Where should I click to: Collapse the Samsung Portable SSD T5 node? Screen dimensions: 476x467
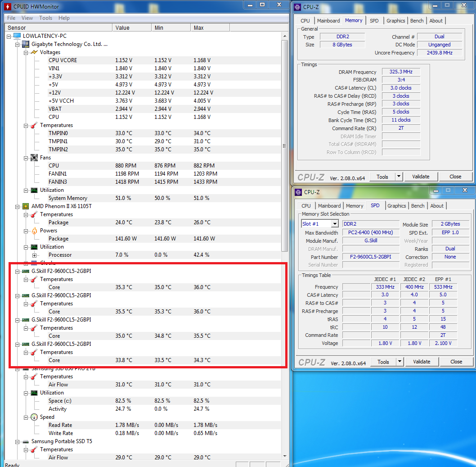[17, 442]
